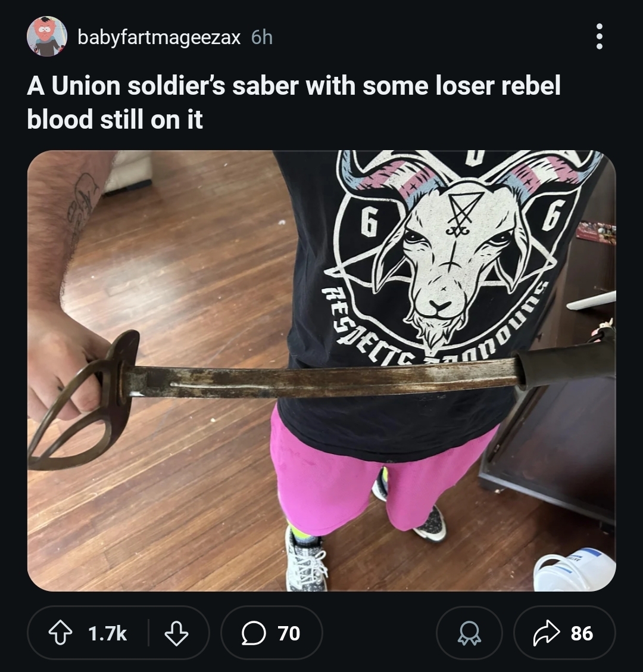Viewport: 643px width, 672px height.
Task: Tap the white bucket in photo corner
Action: pos(574,570)
